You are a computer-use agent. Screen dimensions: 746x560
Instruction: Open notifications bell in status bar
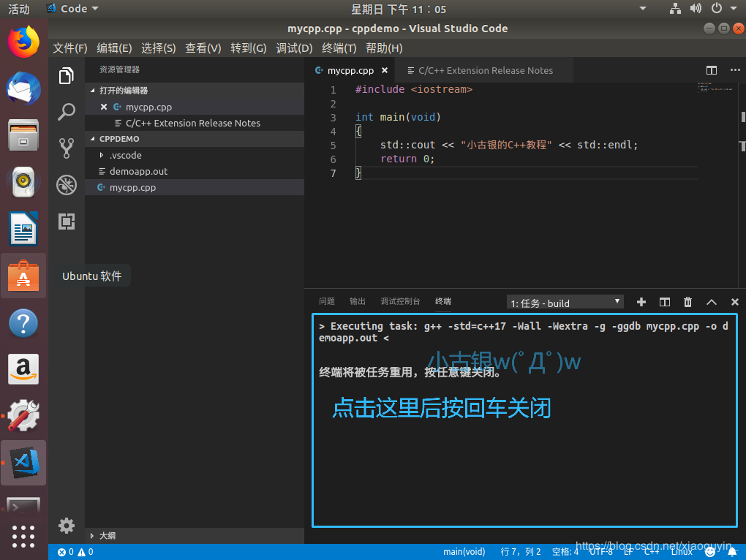[732, 552]
